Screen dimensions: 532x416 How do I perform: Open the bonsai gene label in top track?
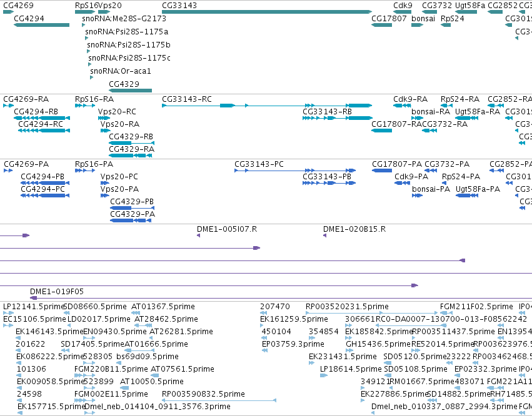click(x=423, y=19)
